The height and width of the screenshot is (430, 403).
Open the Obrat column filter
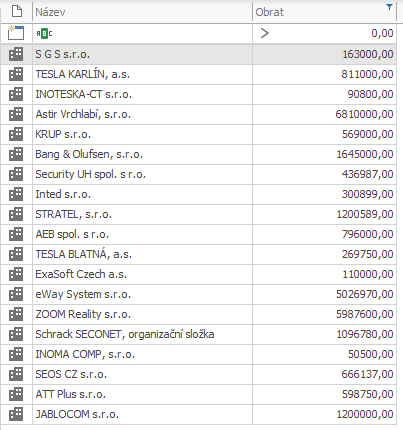click(389, 7)
